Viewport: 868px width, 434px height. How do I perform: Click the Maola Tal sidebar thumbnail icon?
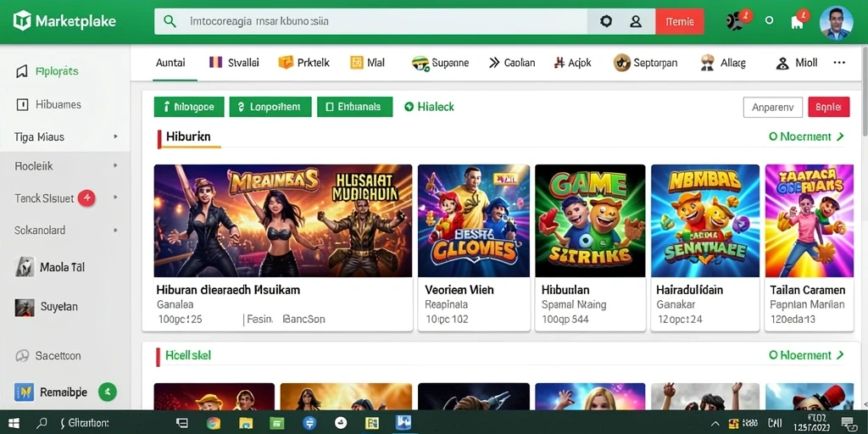25,267
